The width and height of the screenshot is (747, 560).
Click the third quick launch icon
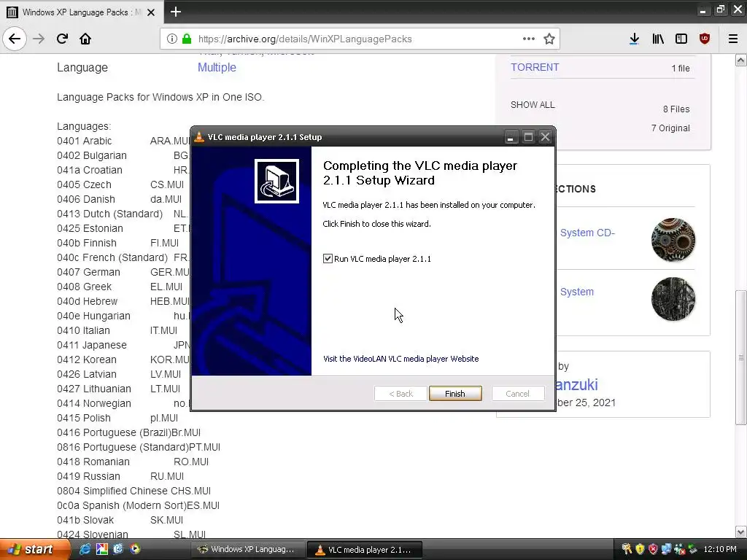[118, 549]
